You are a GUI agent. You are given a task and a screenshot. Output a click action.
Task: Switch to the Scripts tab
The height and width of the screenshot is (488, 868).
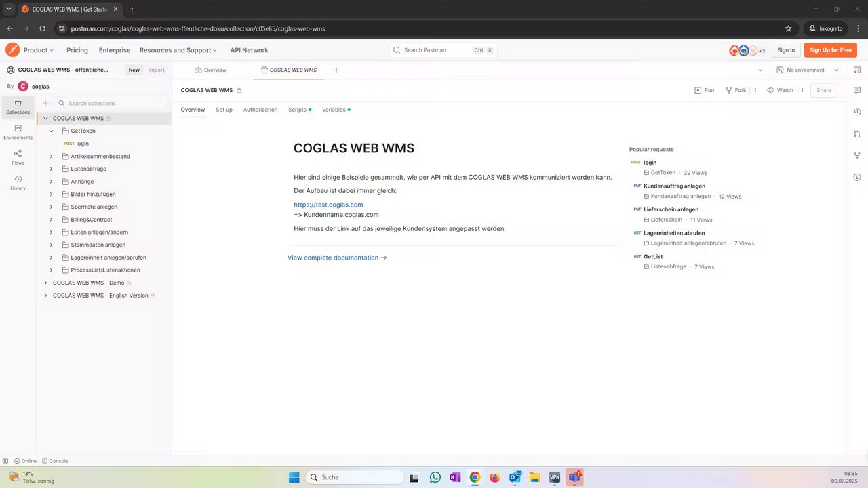(300, 110)
